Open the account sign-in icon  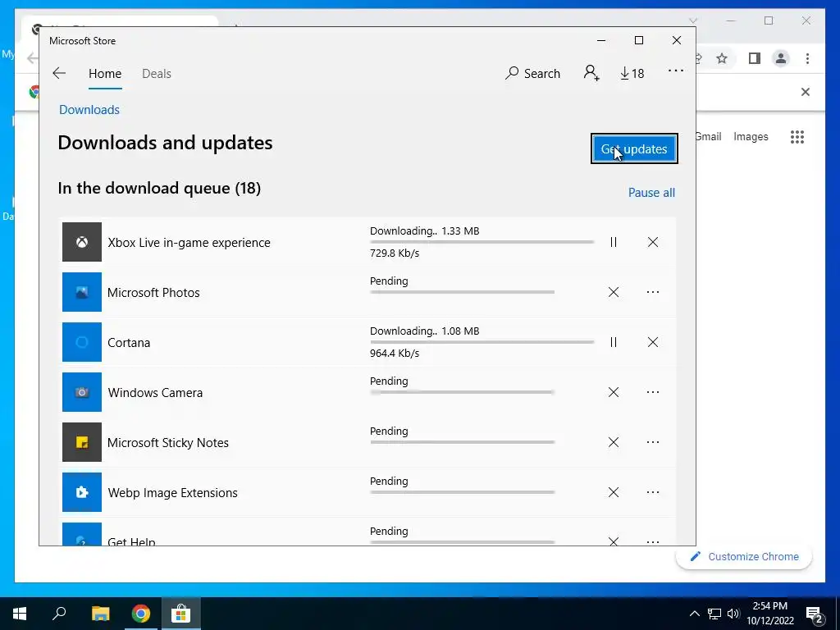(591, 73)
